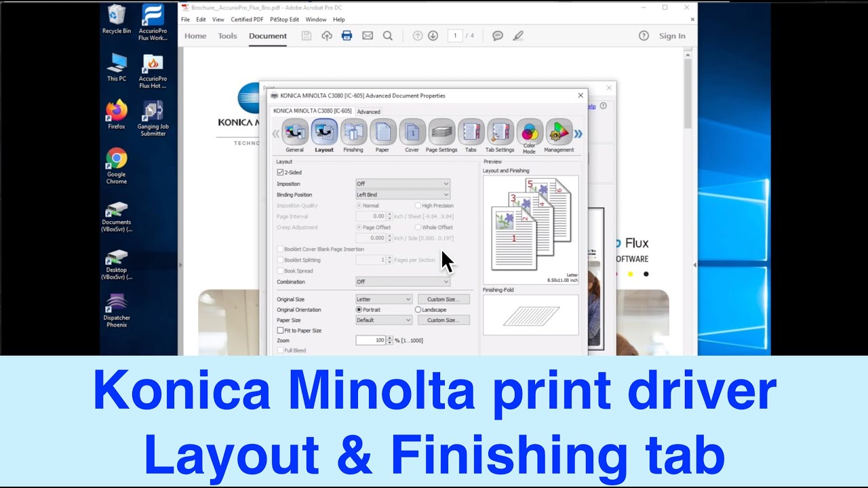Open the Acrobat highlight pen icon

(x=518, y=36)
